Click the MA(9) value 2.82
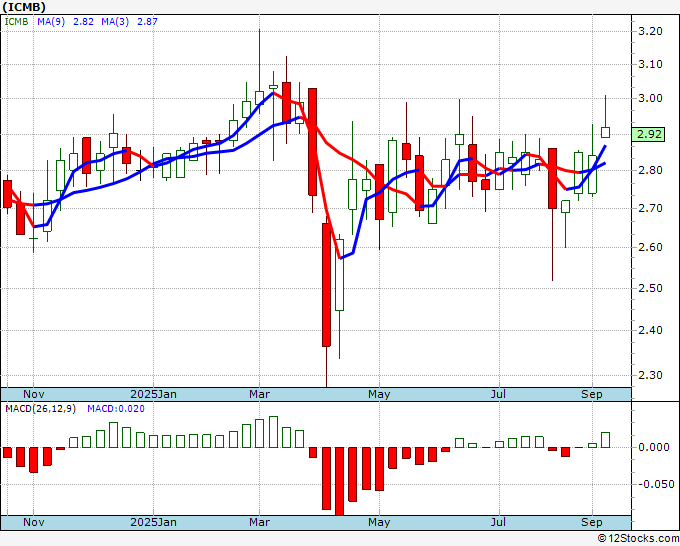This screenshot has width=680, height=546. (83, 22)
